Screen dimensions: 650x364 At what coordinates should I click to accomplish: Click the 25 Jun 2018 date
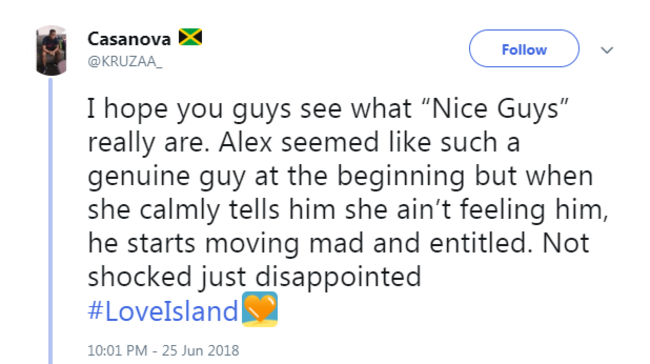pos(200,351)
